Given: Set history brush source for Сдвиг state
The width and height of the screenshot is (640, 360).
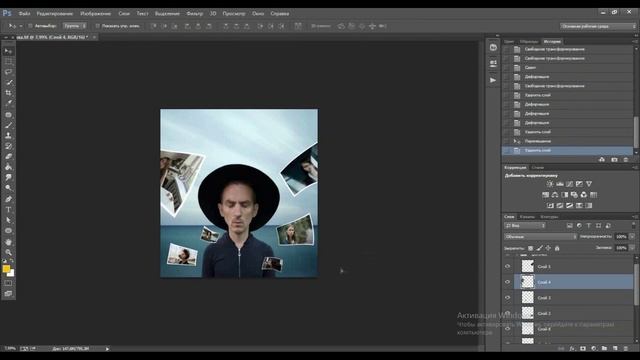Looking at the screenshot, I should [x=507, y=68].
